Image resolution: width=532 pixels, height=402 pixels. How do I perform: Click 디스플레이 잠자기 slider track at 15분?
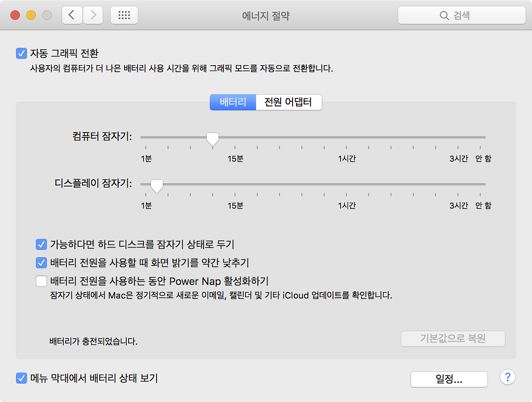[x=235, y=184]
